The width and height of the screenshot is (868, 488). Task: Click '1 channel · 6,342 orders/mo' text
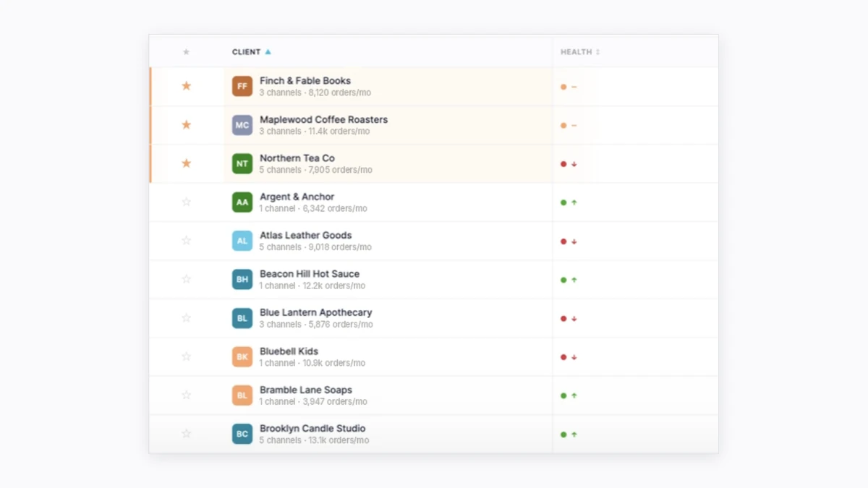coord(313,208)
